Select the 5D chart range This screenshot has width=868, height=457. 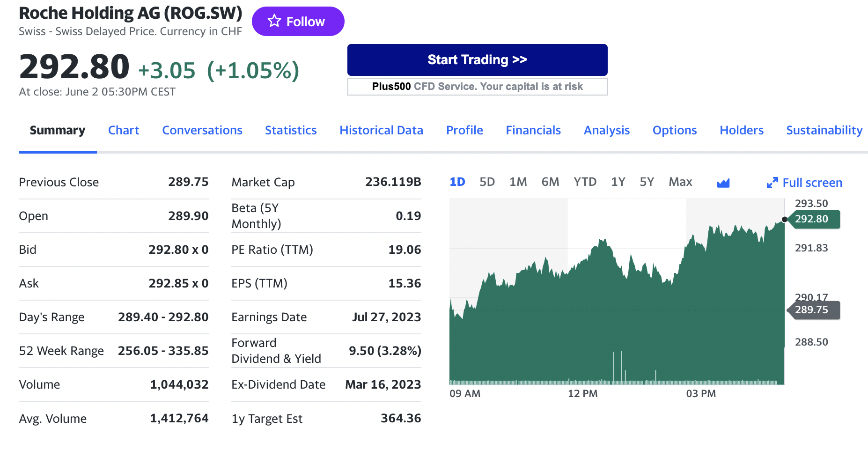click(x=487, y=182)
